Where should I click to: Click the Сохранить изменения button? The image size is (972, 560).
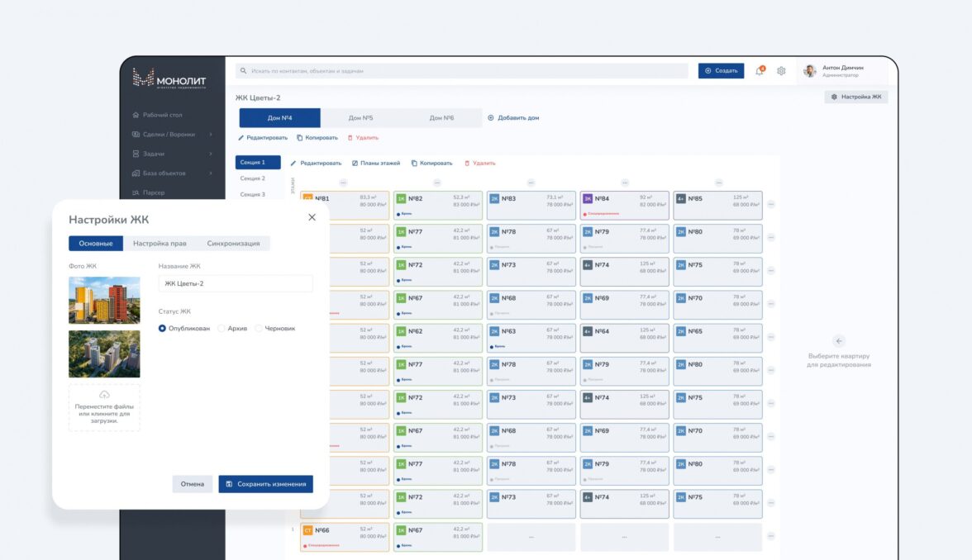(x=265, y=484)
